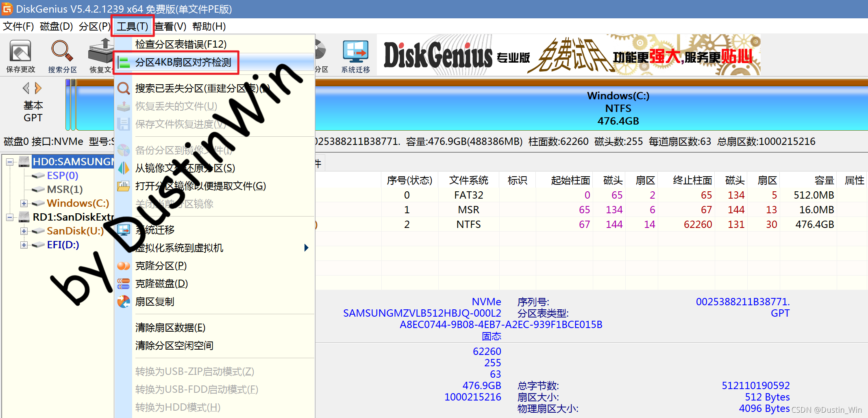Select the HD0:SAMSUNG disk in tree

click(73, 162)
